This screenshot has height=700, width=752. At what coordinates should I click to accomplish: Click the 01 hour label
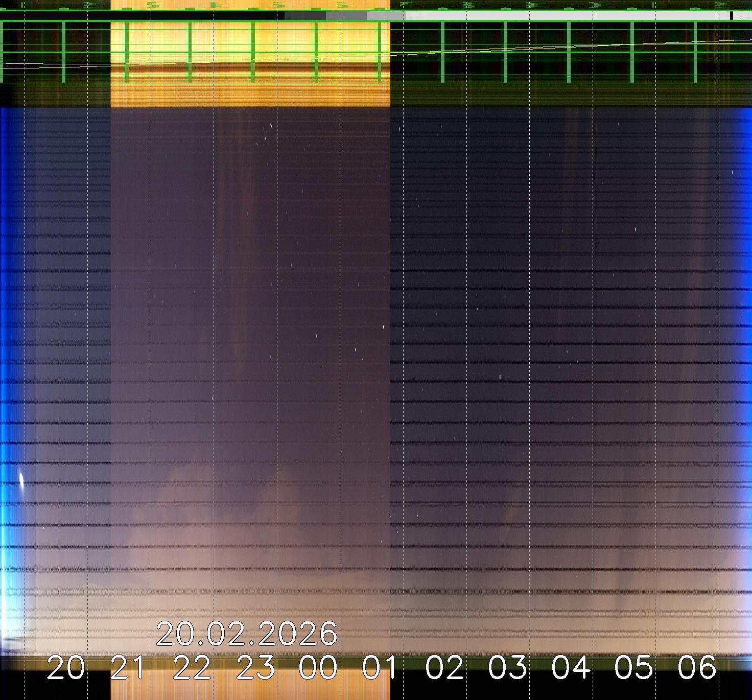coord(381,668)
